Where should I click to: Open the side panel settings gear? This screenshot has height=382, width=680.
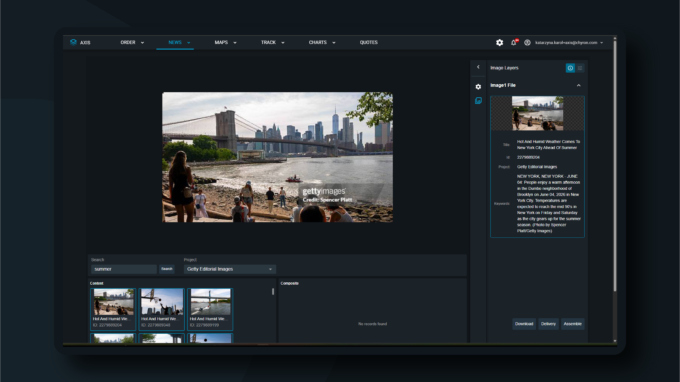coord(478,87)
